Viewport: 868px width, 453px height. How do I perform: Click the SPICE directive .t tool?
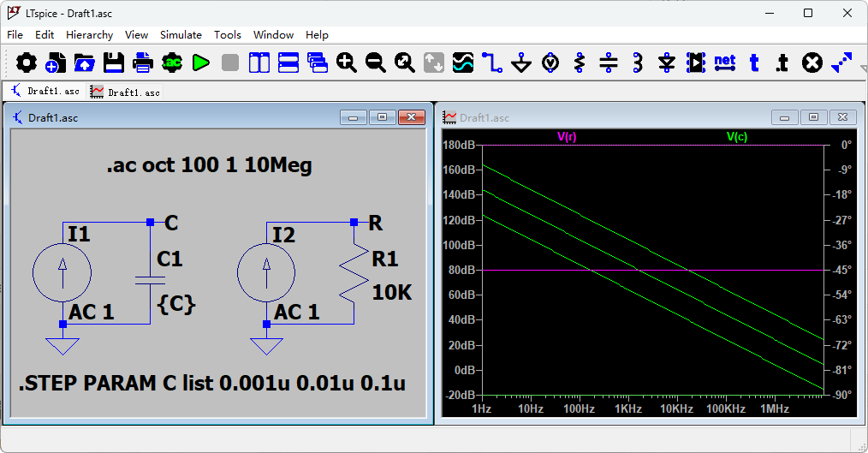[782, 63]
